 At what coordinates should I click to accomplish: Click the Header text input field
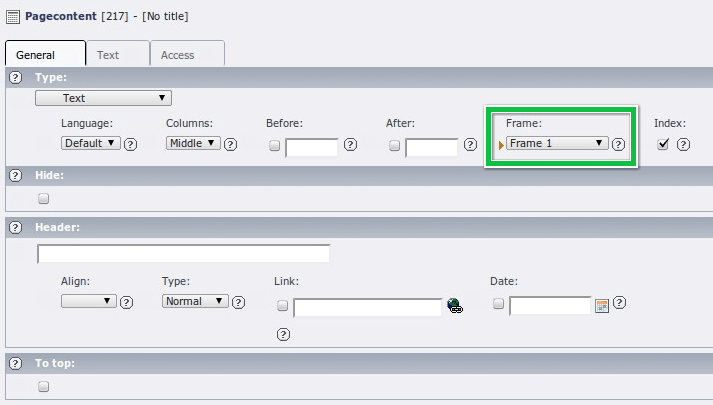pyautogui.click(x=183, y=254)
